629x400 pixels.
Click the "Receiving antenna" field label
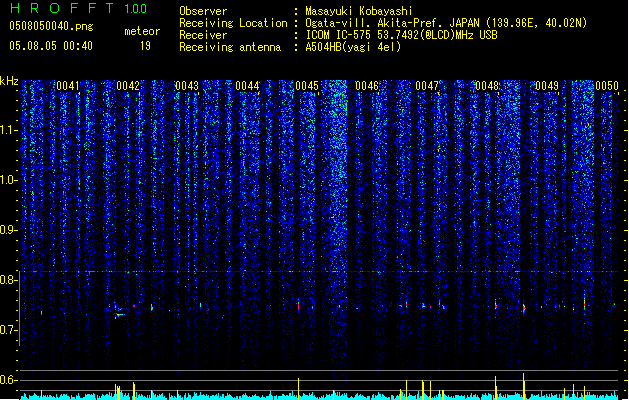coord(230,47)
